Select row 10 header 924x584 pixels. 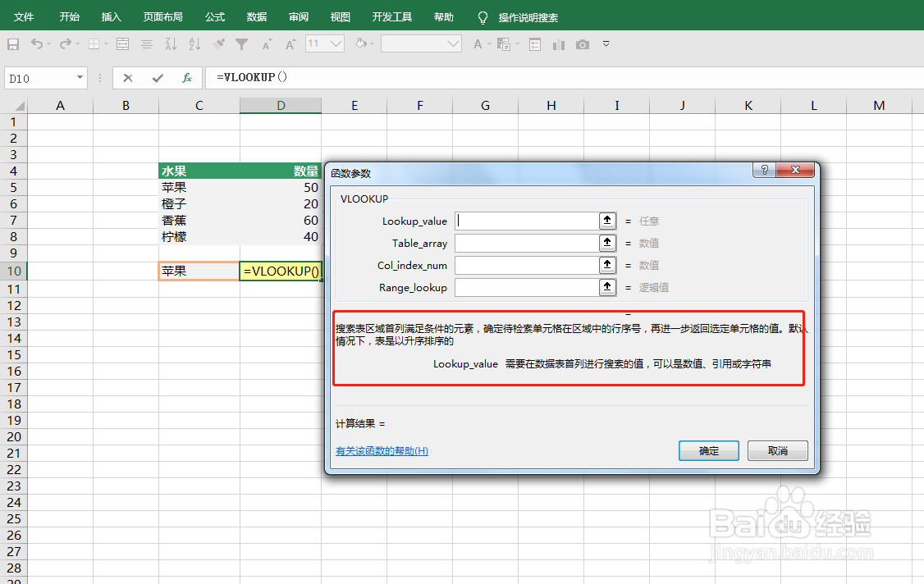pyautogui.click(x=14, y=271)
